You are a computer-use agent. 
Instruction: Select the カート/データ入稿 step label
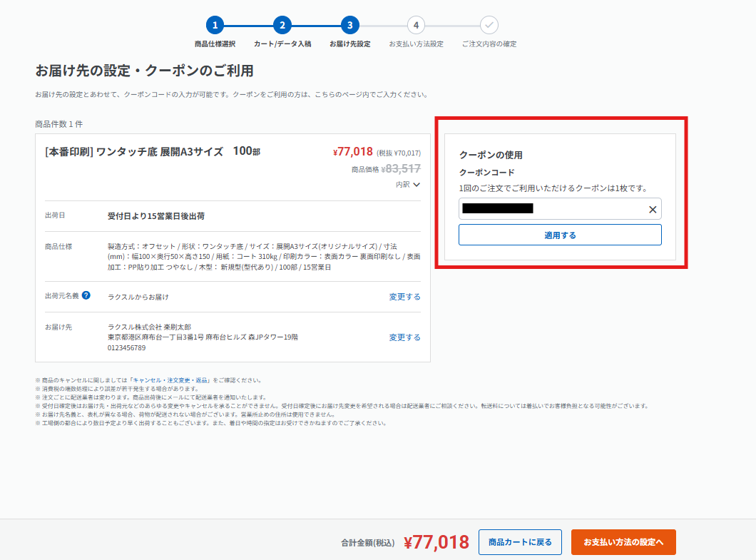282,44
